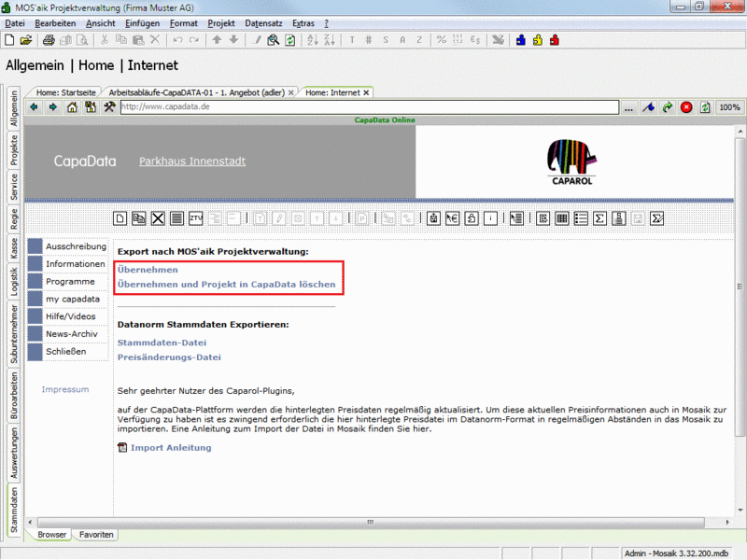This screenshot has width=747, height=560.
Task: Click the '...' browse button beside address bar
Action: [628, 107]
